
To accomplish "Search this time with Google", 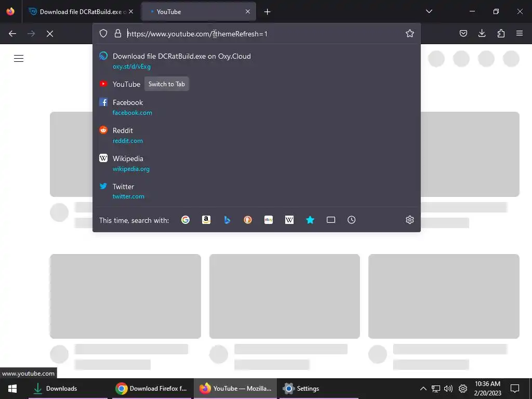I will [185, 220].
